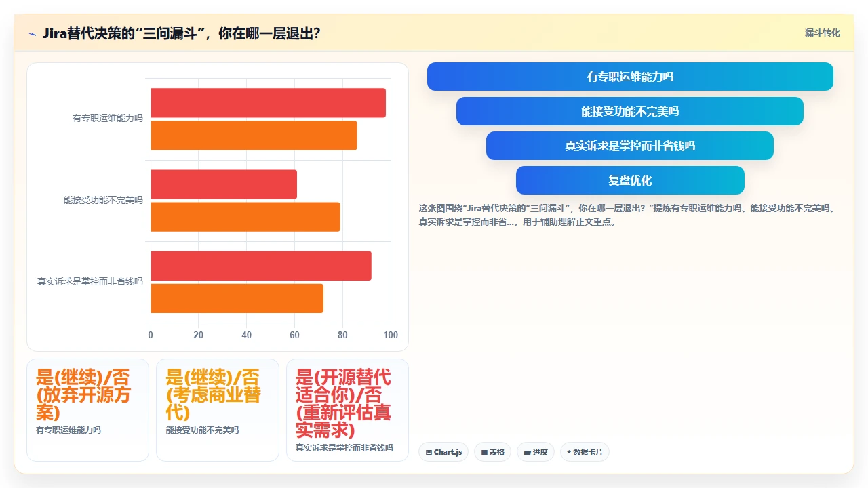This screenshot has width=868, height=488.
Task: Select the 真实诉求是掌控而非省钱吗 funnel stage
Action: click(630, 146)
